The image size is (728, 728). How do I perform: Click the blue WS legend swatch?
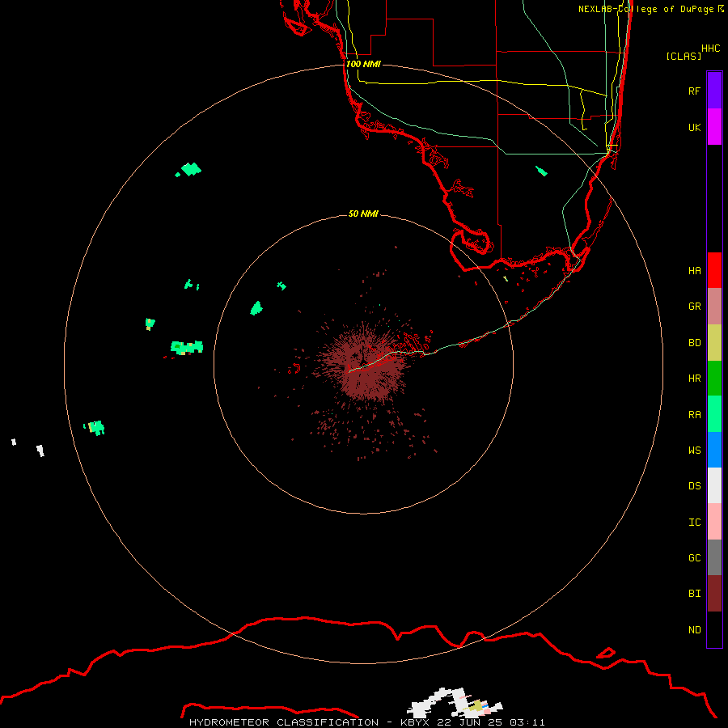[x=714, y=450]
